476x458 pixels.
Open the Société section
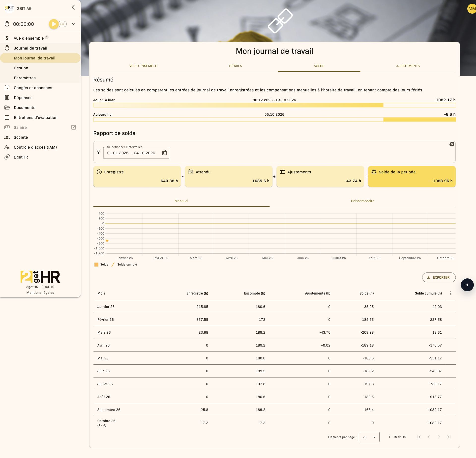(40, 137)
